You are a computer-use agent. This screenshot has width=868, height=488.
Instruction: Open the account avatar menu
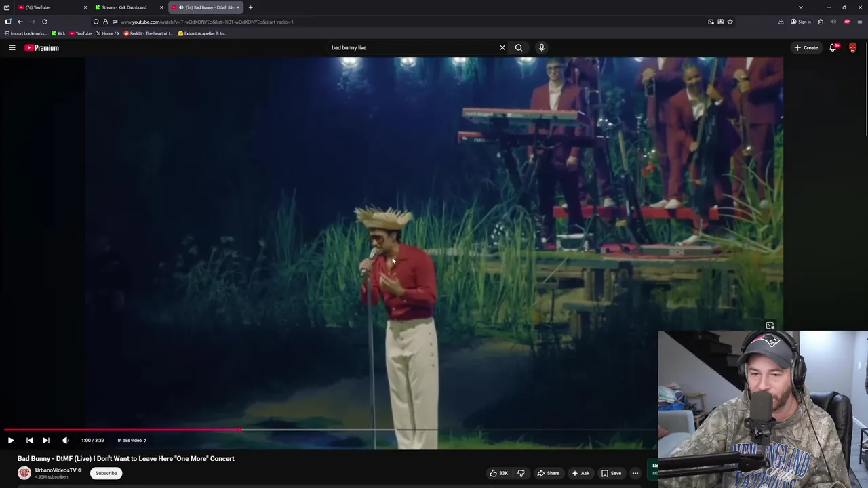pos(852,47)
